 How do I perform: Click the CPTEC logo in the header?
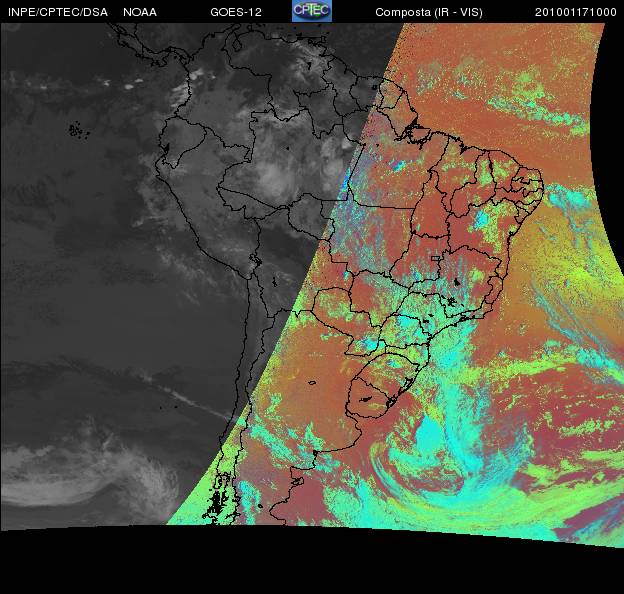(312, 11)
